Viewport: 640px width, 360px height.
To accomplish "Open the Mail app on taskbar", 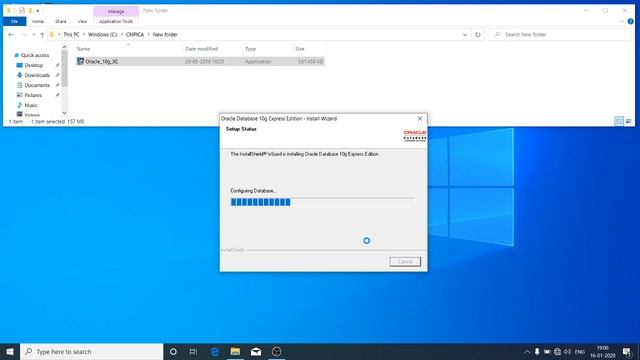I will pos(256,351).
